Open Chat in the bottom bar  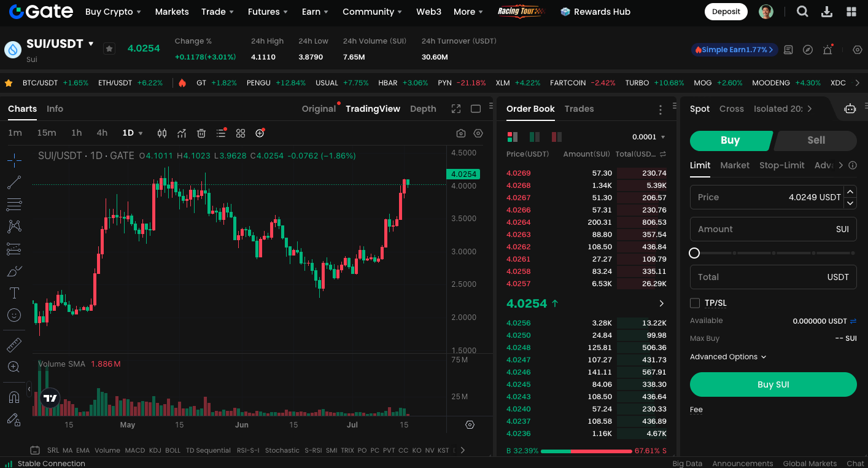point(855,464)
